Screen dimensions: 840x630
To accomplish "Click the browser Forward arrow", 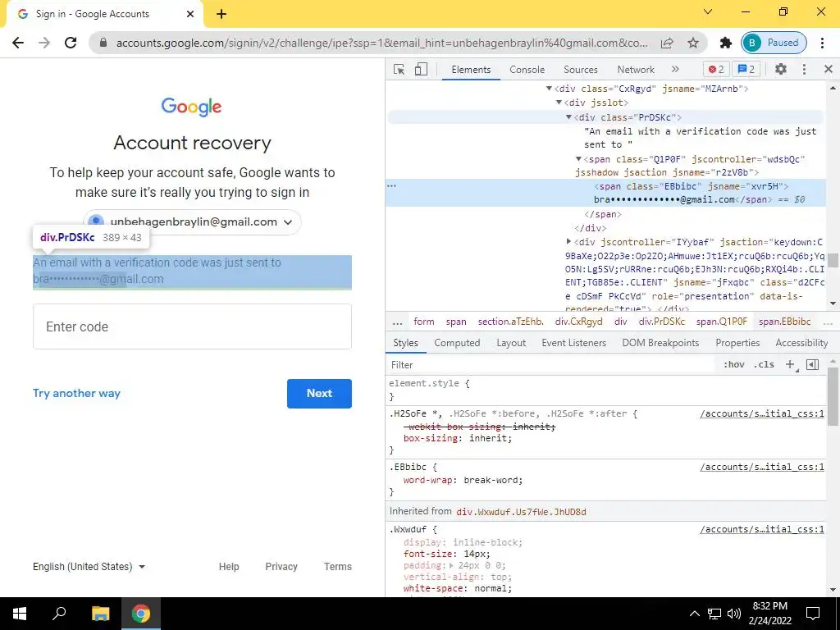I will click(x=44, y=43).
